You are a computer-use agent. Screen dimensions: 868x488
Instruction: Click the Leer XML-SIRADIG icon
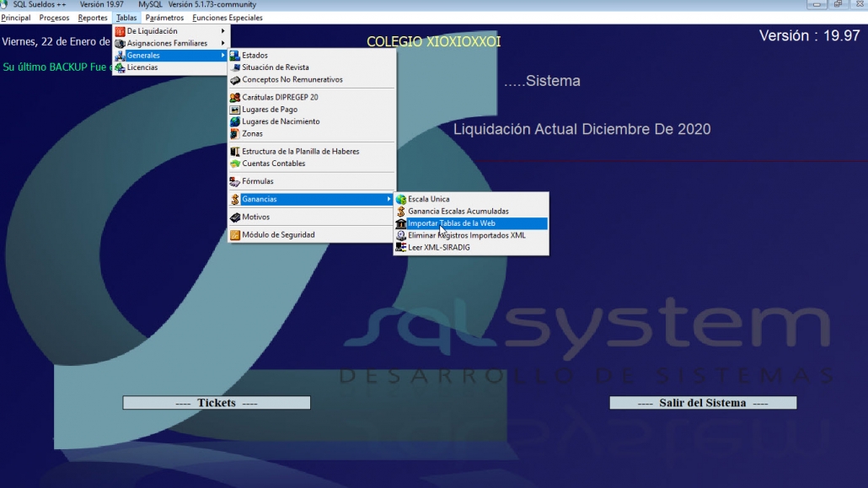click(401, 248)
